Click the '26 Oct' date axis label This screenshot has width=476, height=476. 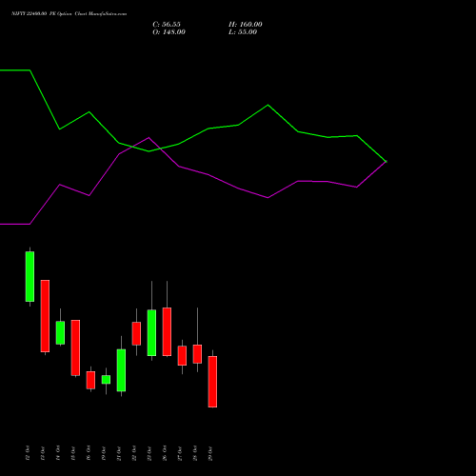[165, 453]
